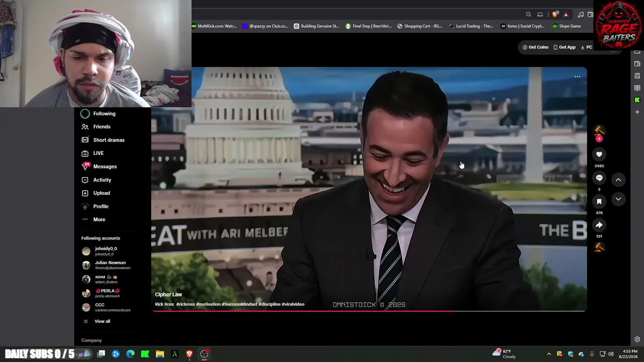Open OBS Studio from the taskbar
The width and height of the screenshot is (644, 362).
[204, 354]
